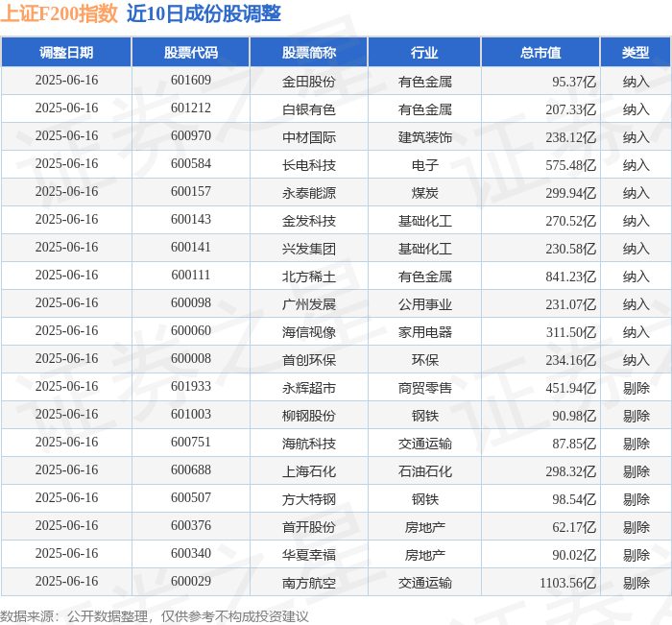Screen dimensions: 672x625
Task: Click stock code 600098
Action: (x=191, y=303)
